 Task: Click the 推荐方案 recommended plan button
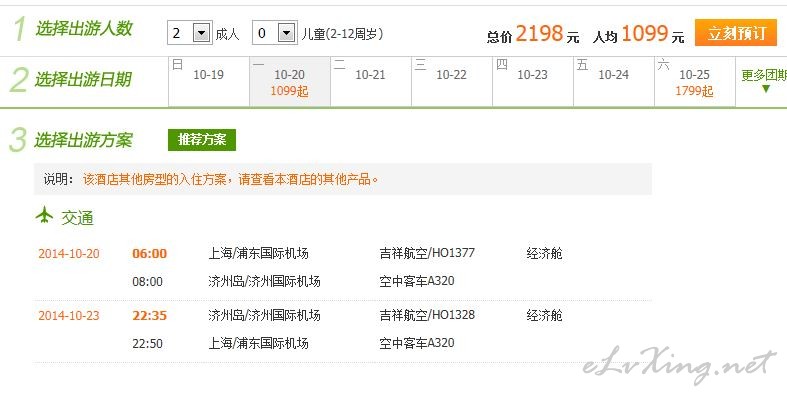point(202,140)
